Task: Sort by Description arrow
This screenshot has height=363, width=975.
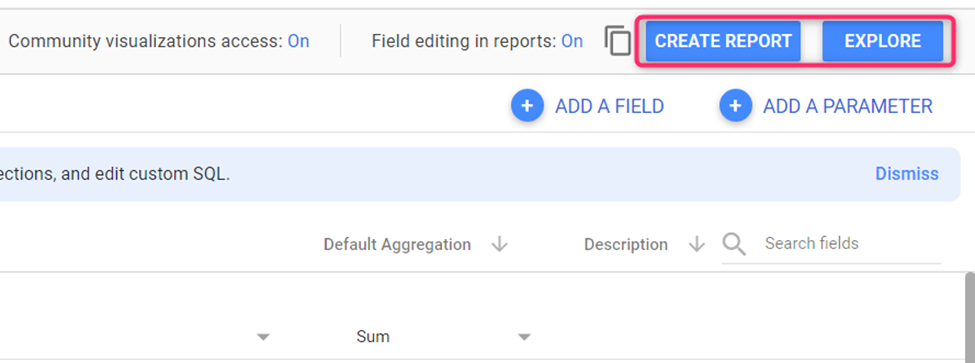Action: (696, 244)
